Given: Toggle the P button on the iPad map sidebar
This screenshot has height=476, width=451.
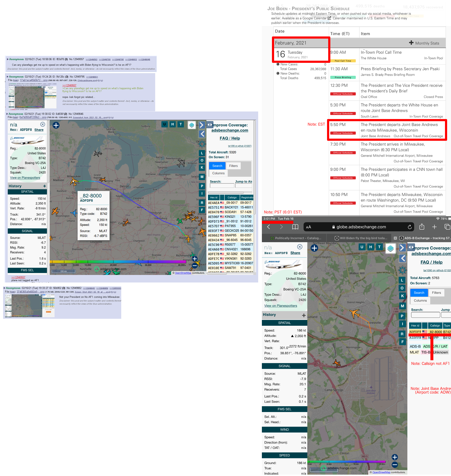Looking at the screenshot, I should click(402, 316).
